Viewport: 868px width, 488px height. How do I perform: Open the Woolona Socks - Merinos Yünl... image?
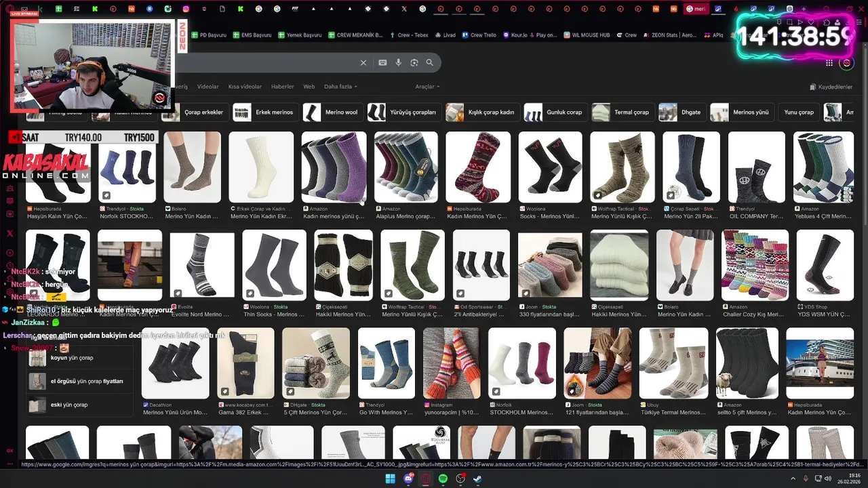point(550,167)
